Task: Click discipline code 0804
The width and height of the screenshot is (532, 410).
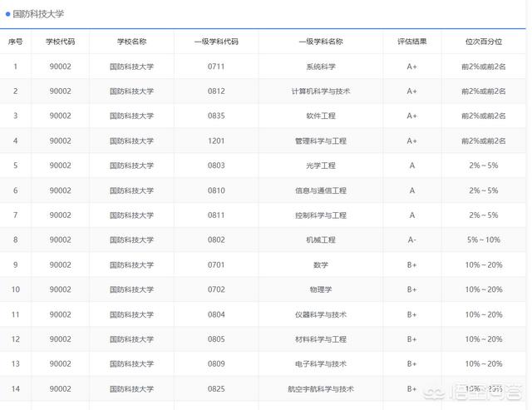Action: [216, 314]
